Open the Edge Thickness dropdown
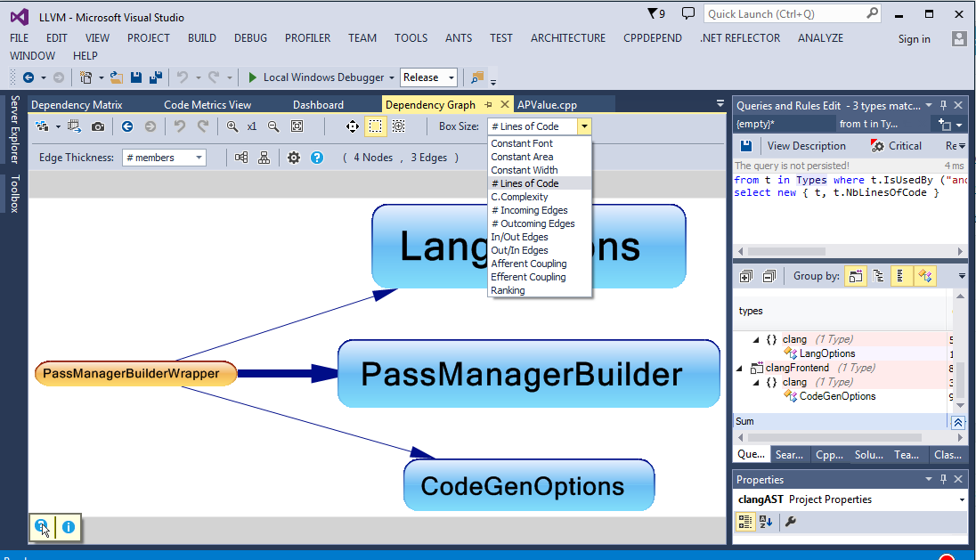 coord(165,158)
